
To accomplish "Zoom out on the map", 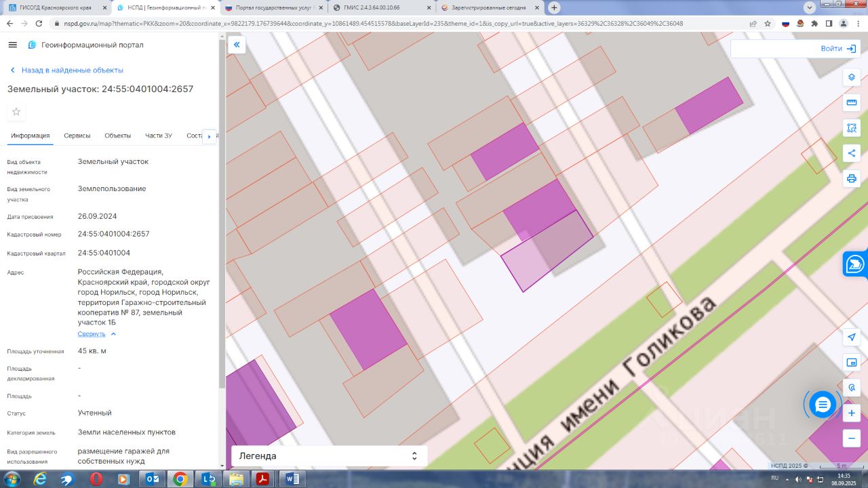I will (x=852, y=439).
